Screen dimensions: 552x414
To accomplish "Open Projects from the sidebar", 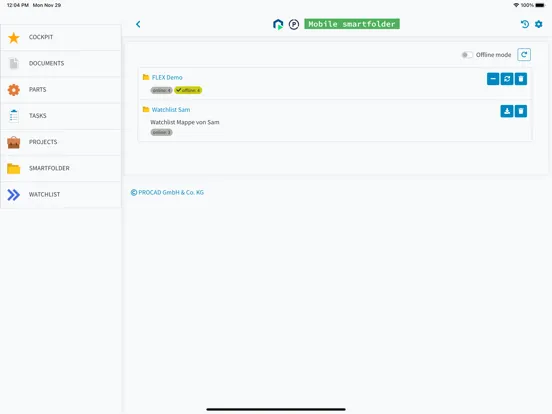I will pyautogui.click(x=61, y=142).
